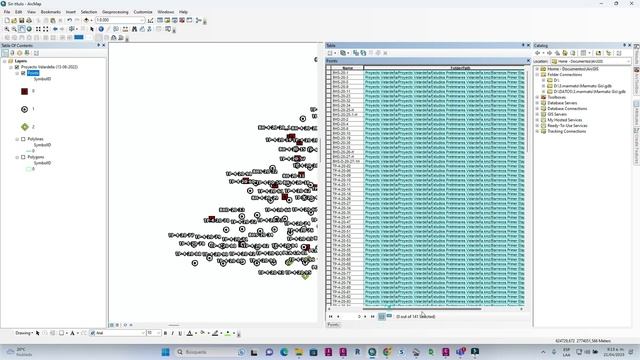Enable the Polygons layer checkbox
Image resolution: width=640 pixels, height=360 pixels.
click(23, 157)
